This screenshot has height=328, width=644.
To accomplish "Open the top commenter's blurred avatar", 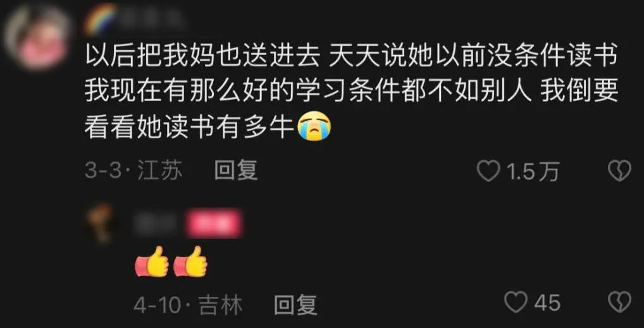I will point(38,37).
